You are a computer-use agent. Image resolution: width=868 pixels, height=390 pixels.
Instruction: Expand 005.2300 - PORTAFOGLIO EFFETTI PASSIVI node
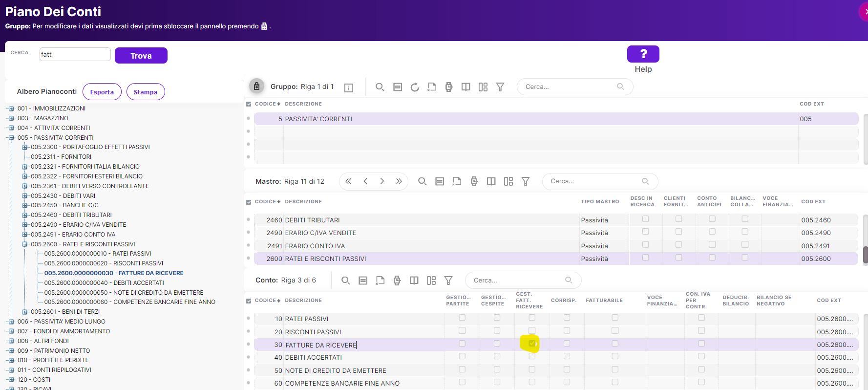[x=24, y=147]
